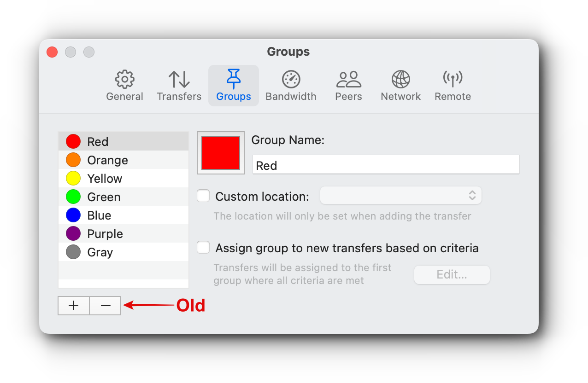Viewport: 588px width, 383px height.
Task: Enable the Custom location checkbox
Action: pyautogui.click(x=203, y=196)
